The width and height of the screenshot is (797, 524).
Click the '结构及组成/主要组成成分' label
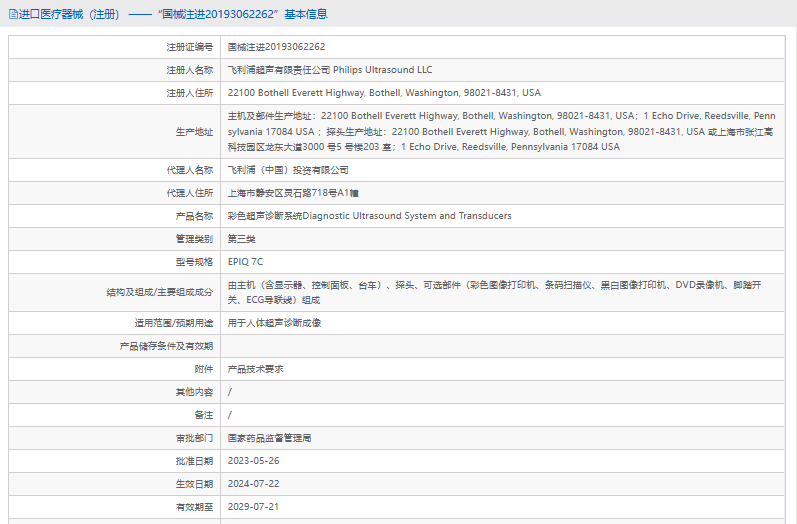[160, 292]
